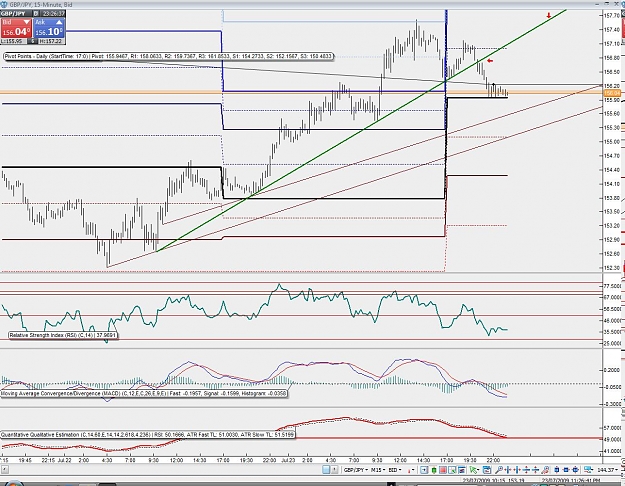Click the blue Ask buy price tile

tap(49, 28)
